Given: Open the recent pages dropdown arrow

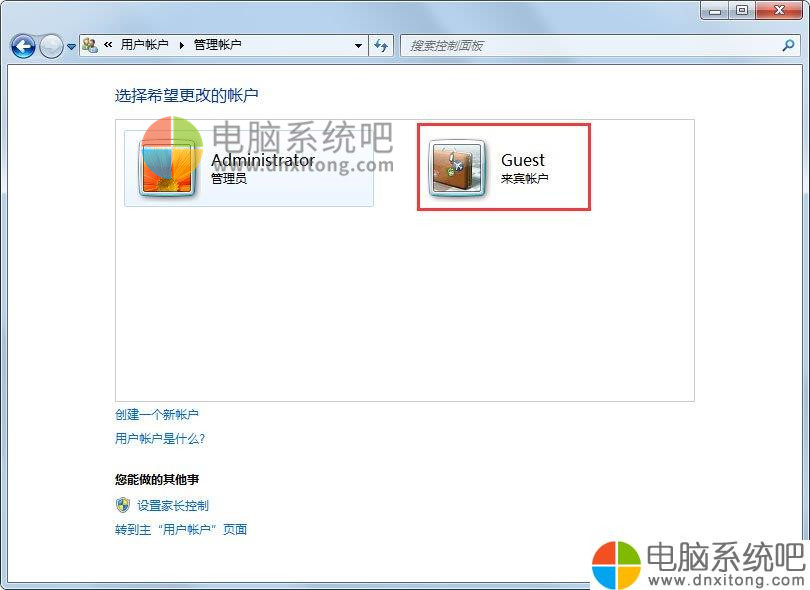Looking at the screenshot, I should (71, 47).
